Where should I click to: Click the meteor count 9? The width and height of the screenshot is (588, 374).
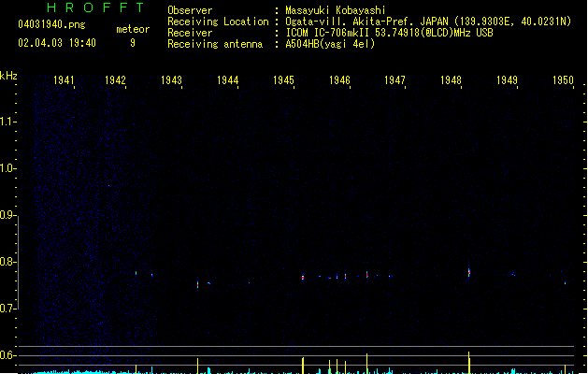[x=133, y=43]
